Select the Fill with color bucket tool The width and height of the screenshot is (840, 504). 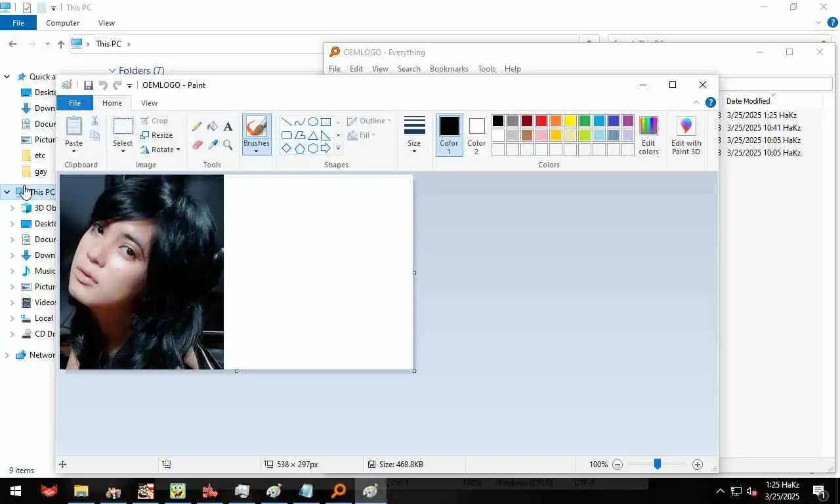pos(213,127)
